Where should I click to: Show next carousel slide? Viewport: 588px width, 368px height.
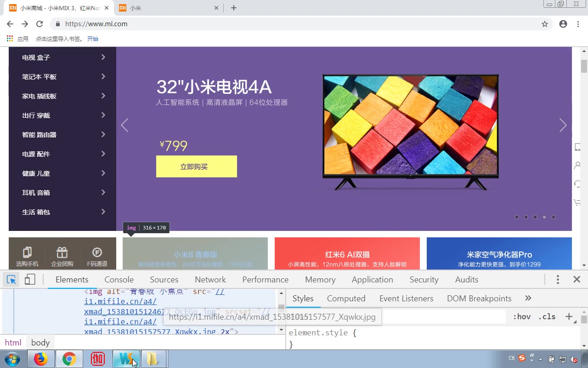click(x=563, y=125)
